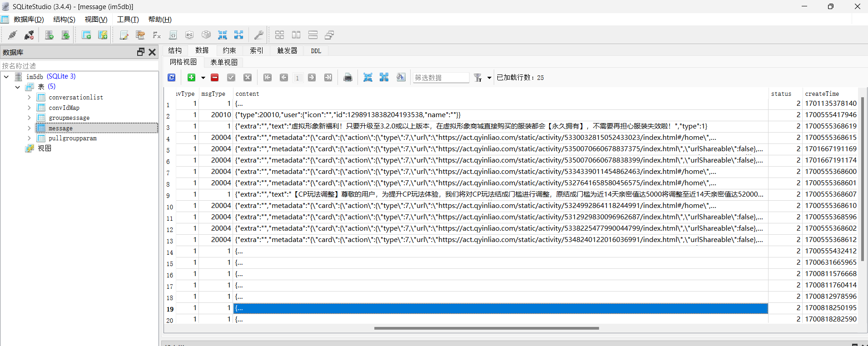This screenshot has height=346, width=868.
Task: Collapse the 表 (5) tables node
Action: pos(18,87)
